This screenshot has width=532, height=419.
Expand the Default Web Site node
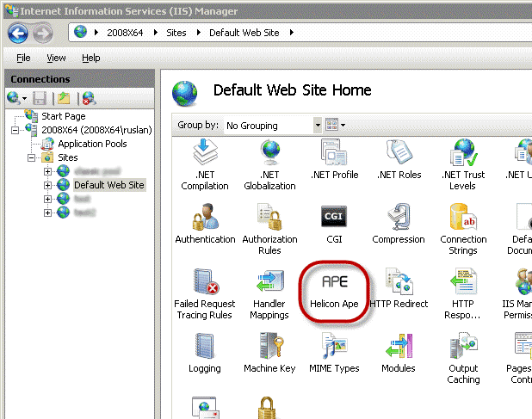(x=47, y=186)
